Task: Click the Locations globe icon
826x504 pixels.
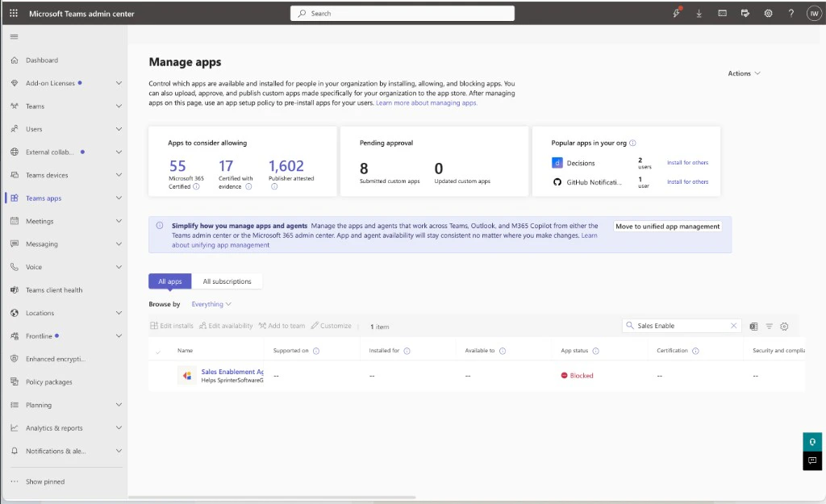Action: tap(15, 313)
